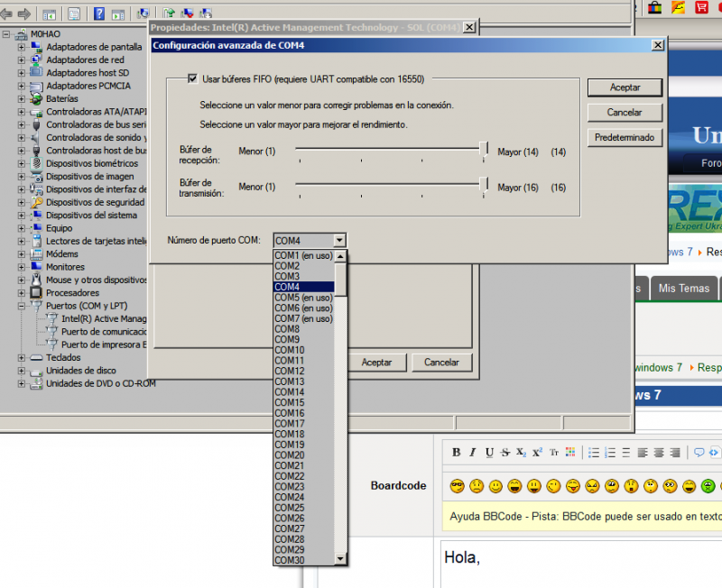Apply strikethrough formatting in forum editor
The image size is (722, 588).
tap(505, 452)
